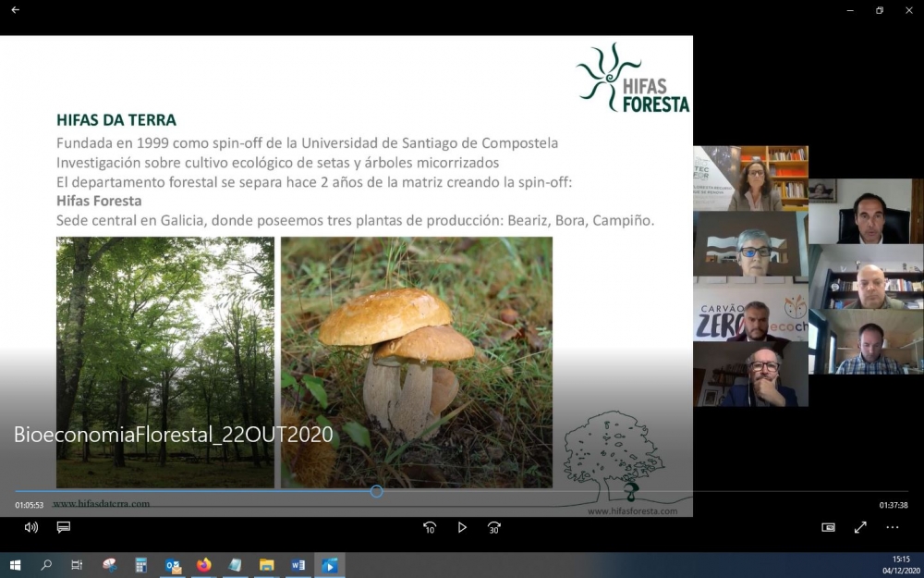924x578 pixels.
Task: Open the subtitles and audio menu
Action: 64,527
